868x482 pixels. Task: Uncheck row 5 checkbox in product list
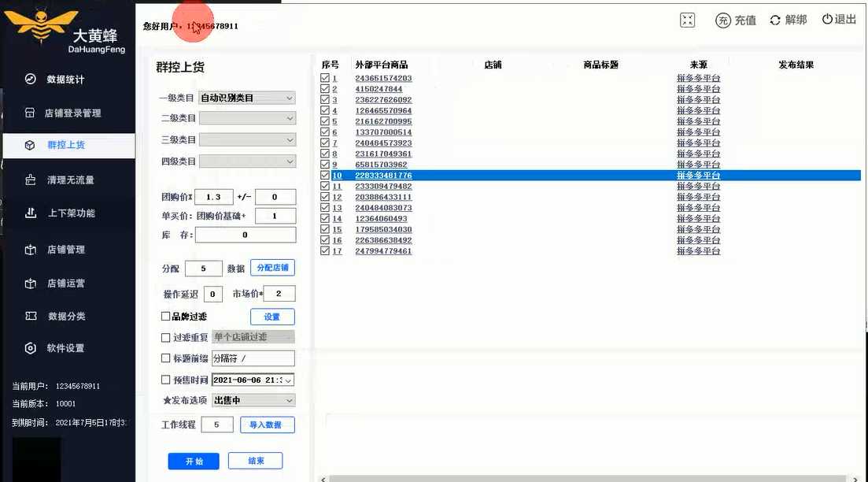(x=325, y=121)
